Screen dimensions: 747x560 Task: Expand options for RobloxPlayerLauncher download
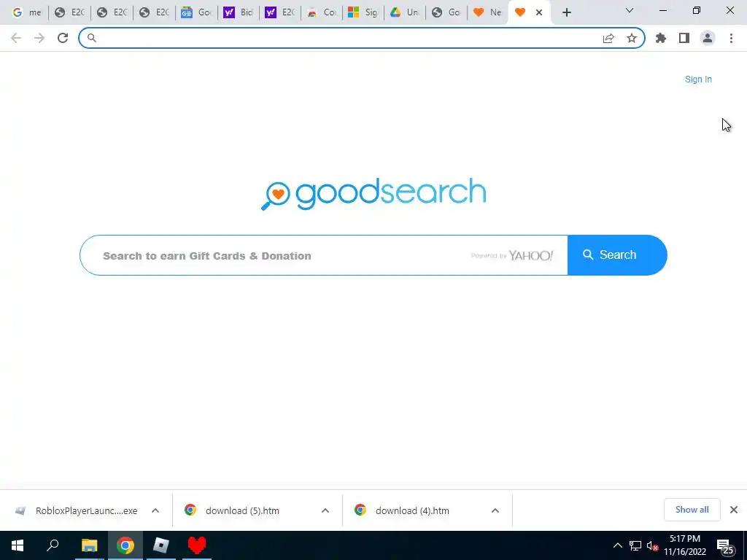(155, 510)
